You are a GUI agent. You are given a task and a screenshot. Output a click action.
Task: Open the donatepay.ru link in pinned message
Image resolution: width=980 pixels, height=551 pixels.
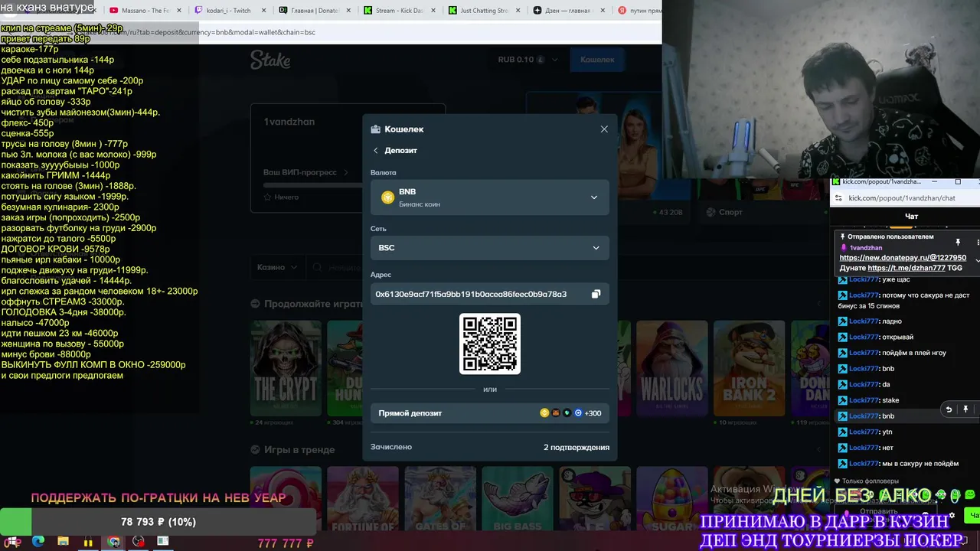coord(903,258)
